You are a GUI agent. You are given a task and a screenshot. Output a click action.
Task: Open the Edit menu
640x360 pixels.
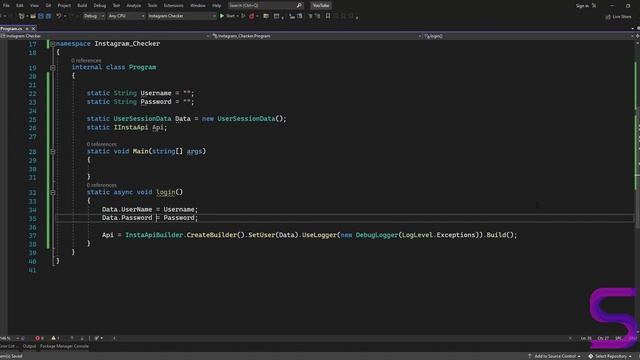20,6
